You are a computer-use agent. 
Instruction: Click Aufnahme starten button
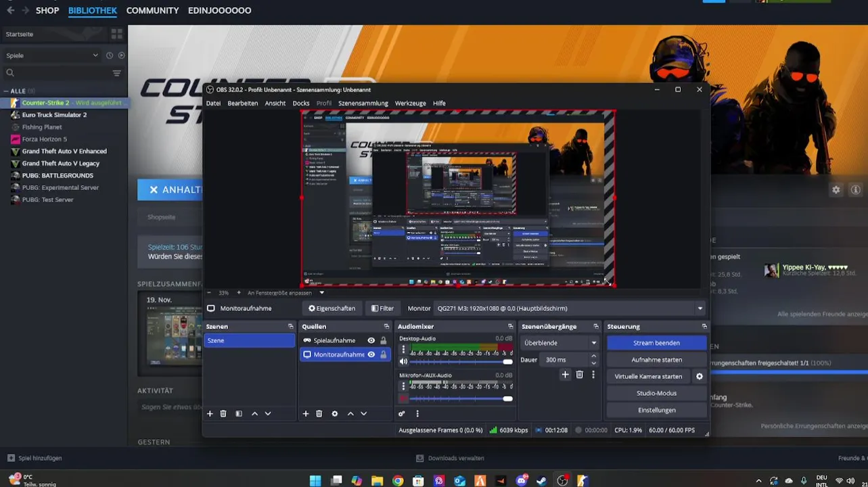656,360
